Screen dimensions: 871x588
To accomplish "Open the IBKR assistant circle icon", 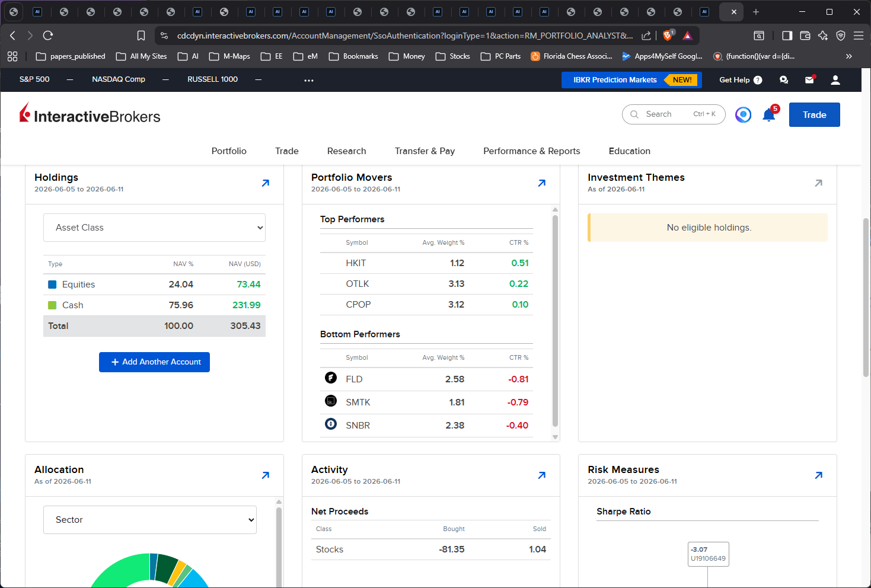I will 743,115.
